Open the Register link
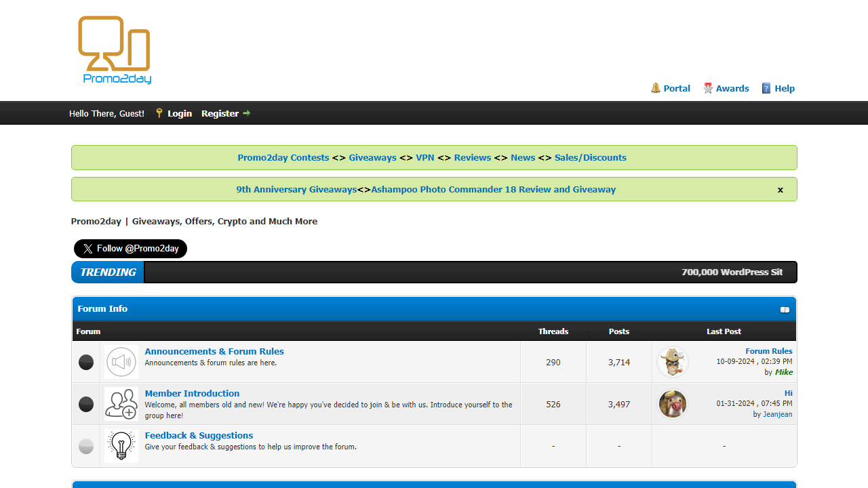 point(220,113)
